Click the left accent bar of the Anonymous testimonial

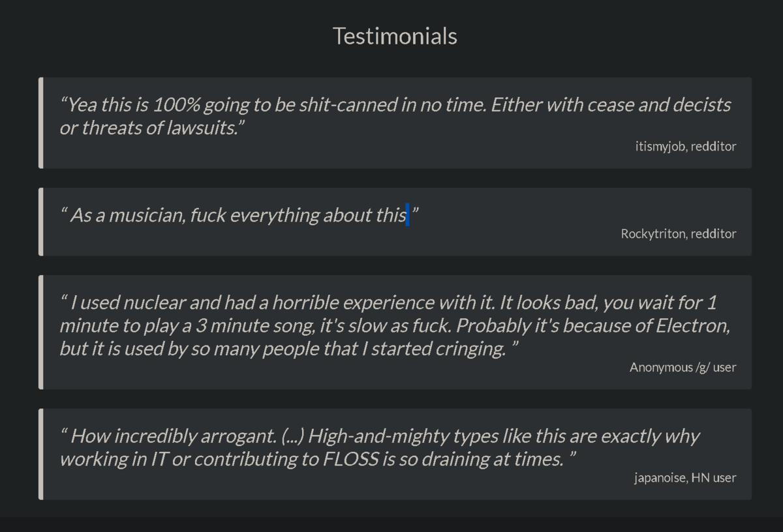click(41, 332)
